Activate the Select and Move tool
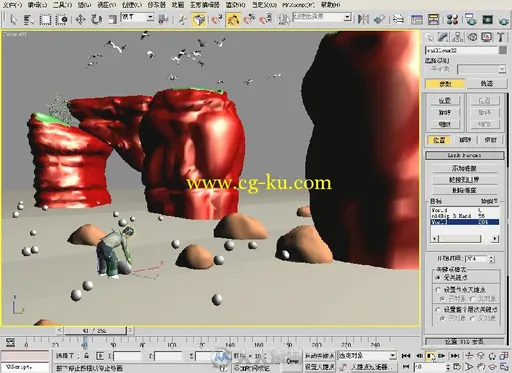The image size is (512, 373). pyautogui.click(x=80, y=19)
